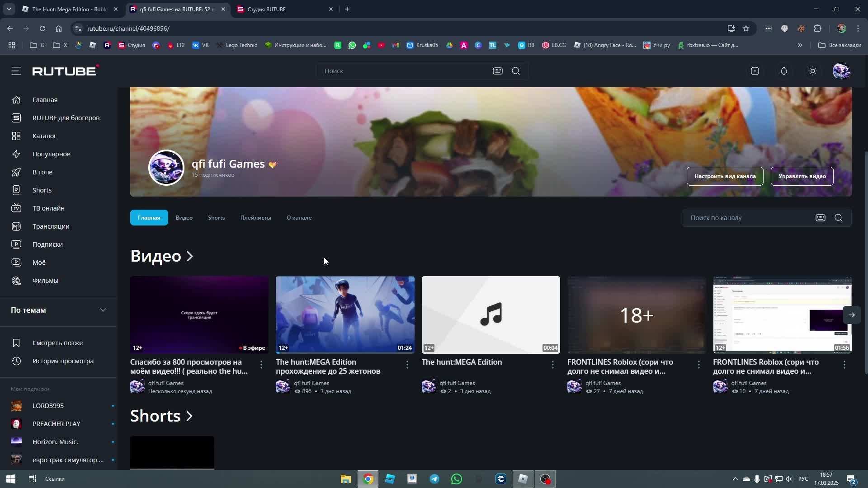Viewport: 868px width, 488px height.
Task: Click the Windows Start button
Action: tap(11, 479)
